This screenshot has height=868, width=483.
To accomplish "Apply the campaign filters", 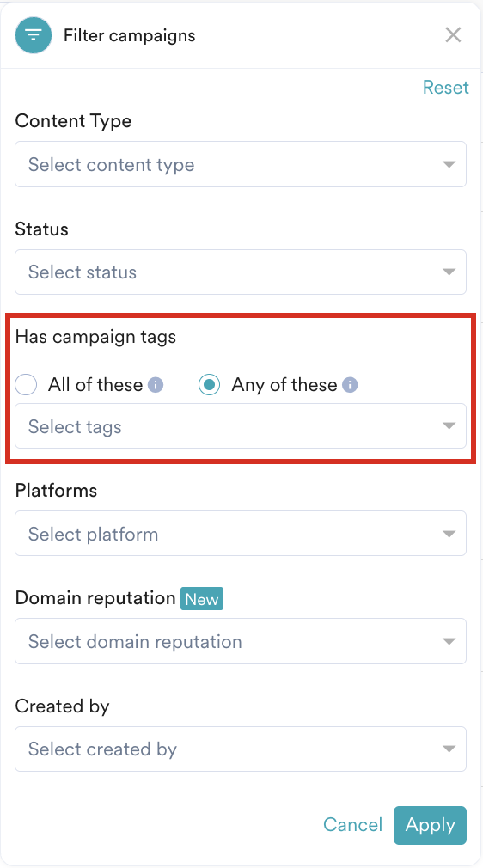I will point(430,825).
